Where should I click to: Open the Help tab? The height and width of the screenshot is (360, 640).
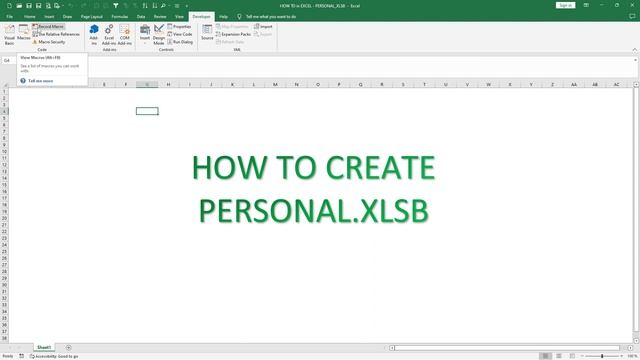[x=223, y=17]
